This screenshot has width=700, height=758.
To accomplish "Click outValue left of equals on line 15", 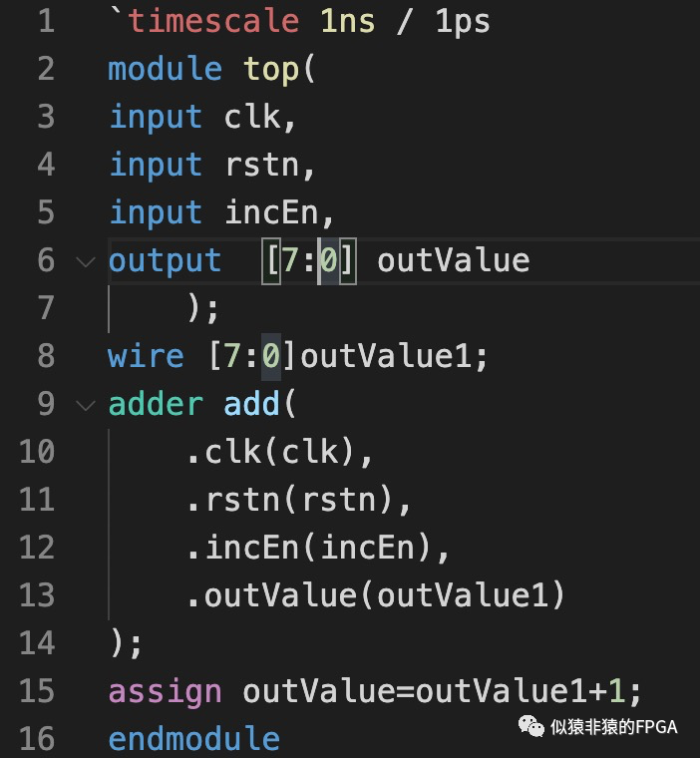I will point(319,691).
